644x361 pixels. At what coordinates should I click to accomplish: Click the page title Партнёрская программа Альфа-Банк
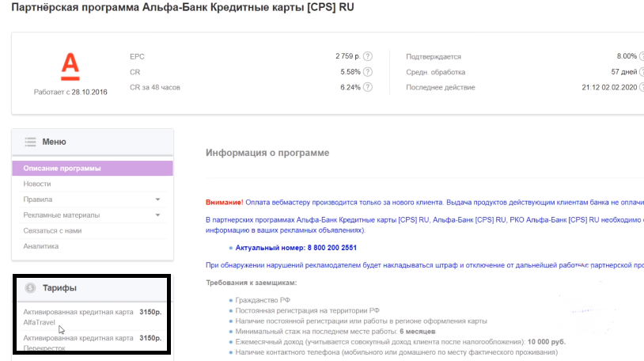click(x=183, y=7)
